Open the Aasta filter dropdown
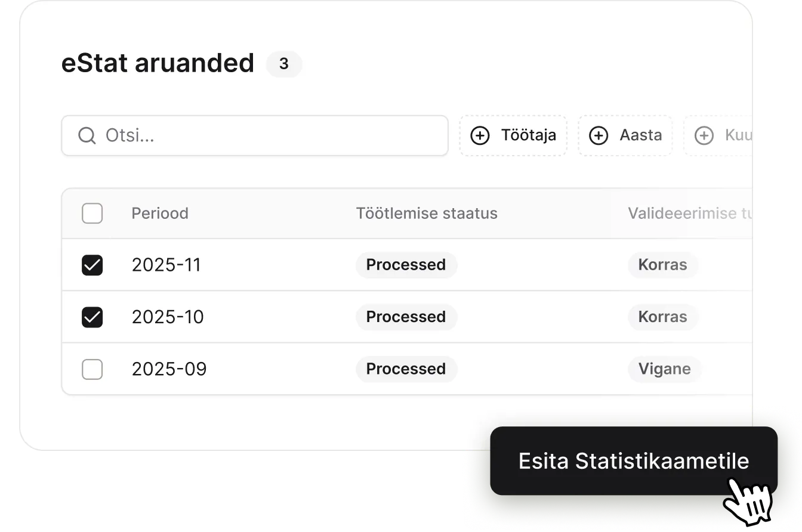The image size is (802, 532). pos(625,136)
